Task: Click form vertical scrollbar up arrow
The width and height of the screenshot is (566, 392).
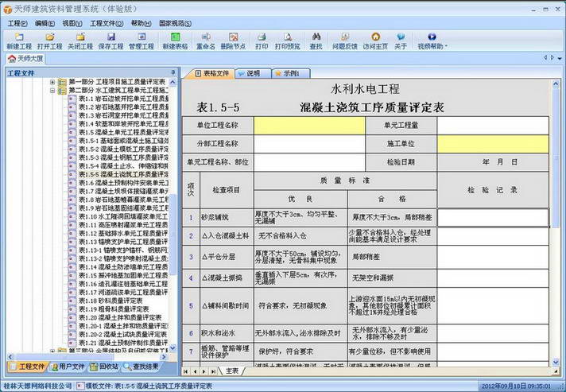Action: click(x=556, y=84)
